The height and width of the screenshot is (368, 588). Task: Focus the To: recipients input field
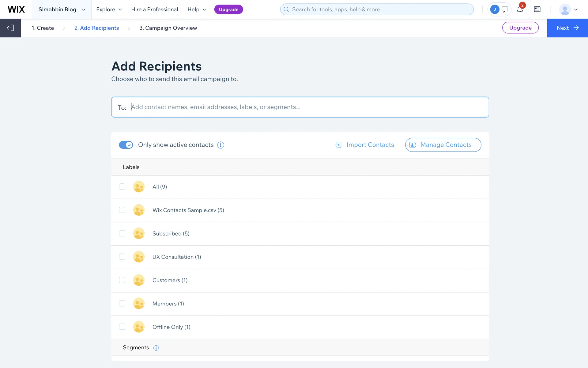pyautogui.click(x=306, y=107)
